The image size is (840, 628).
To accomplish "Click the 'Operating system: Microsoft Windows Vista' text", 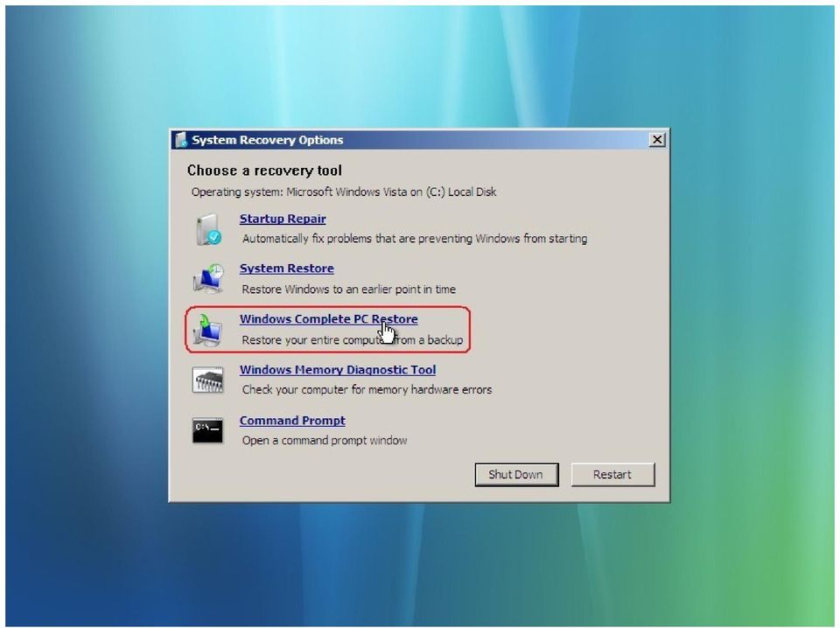I will 344,192.
